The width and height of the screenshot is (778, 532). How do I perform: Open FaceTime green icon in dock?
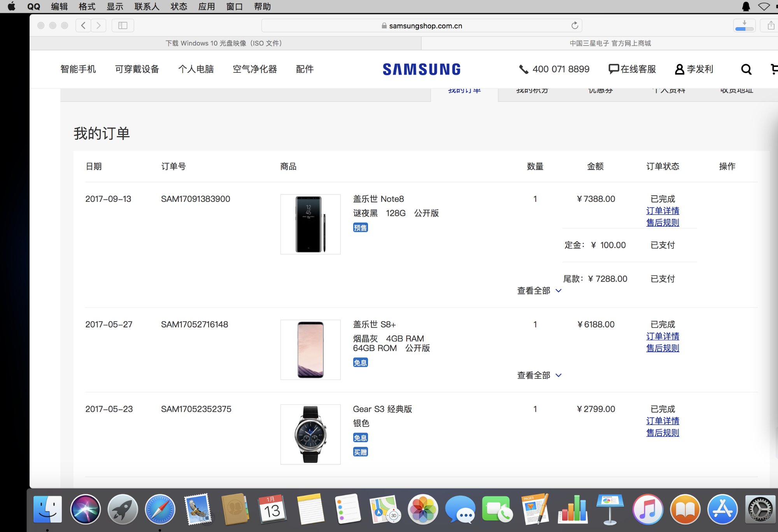(x=497, y=509)
